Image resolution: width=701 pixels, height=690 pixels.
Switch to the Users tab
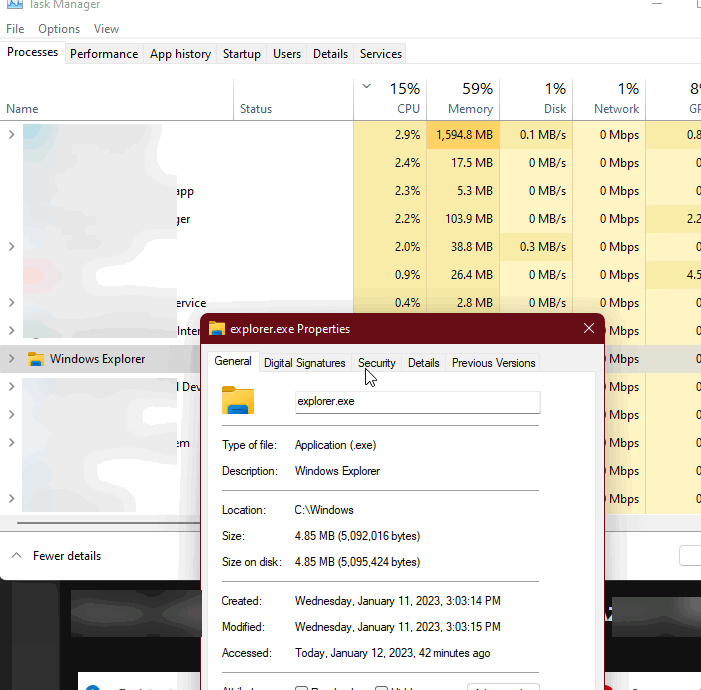[287, 54]
